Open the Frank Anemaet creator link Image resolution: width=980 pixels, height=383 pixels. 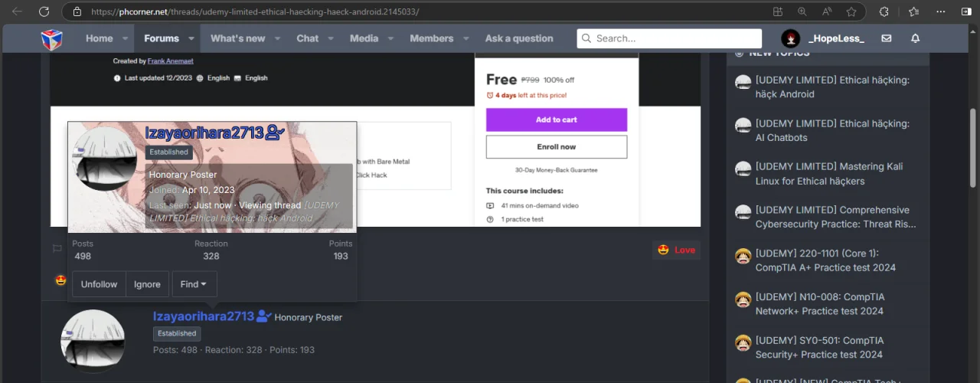(x=171, y=61)
